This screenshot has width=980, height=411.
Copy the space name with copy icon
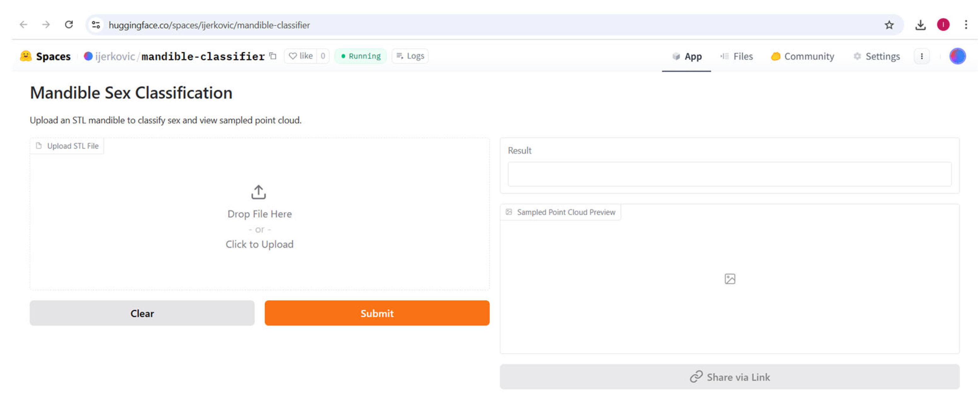click(x=273, y=56)
